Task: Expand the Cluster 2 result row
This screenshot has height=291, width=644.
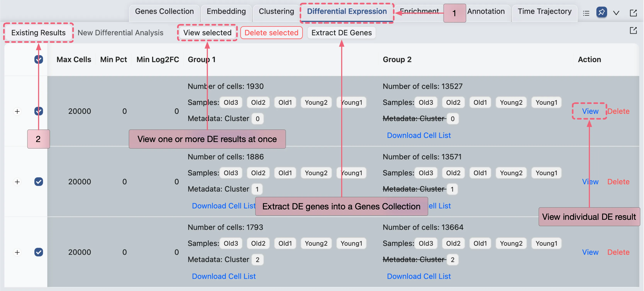Action: [17, 252]
